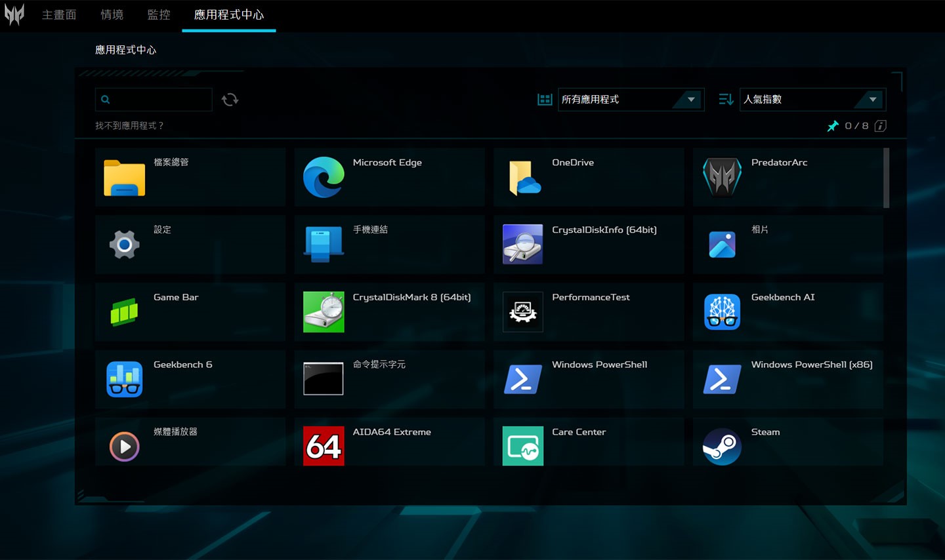
Task: Click the 找不到應用程式？ link
Action: coord(129,126)
